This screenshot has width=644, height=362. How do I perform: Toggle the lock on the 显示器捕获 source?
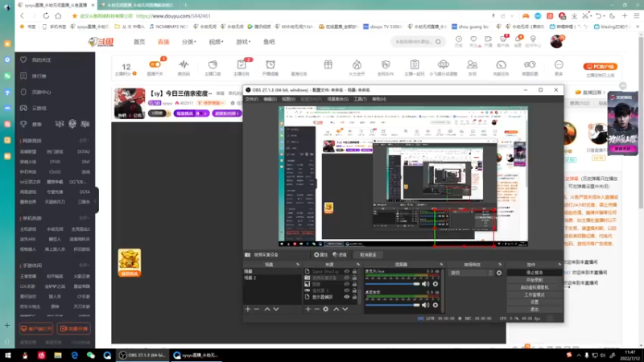pyautogui.click(x=354, y=297)
